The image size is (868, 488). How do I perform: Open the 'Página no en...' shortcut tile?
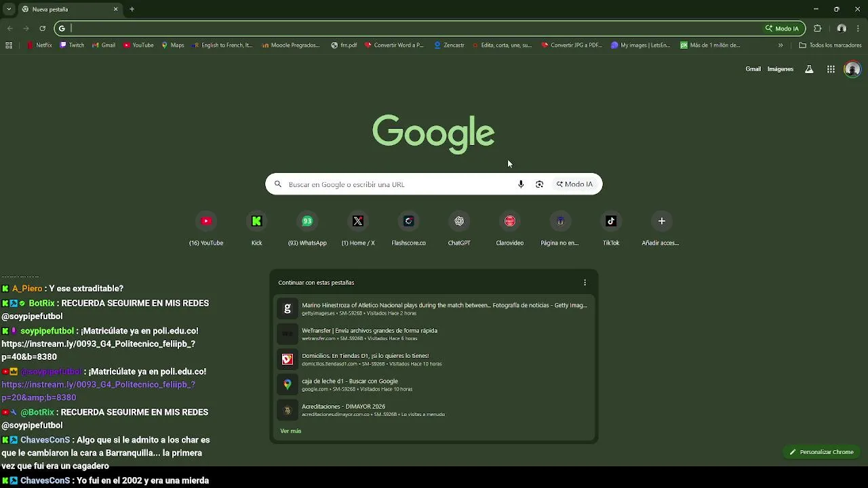point(560,229)
